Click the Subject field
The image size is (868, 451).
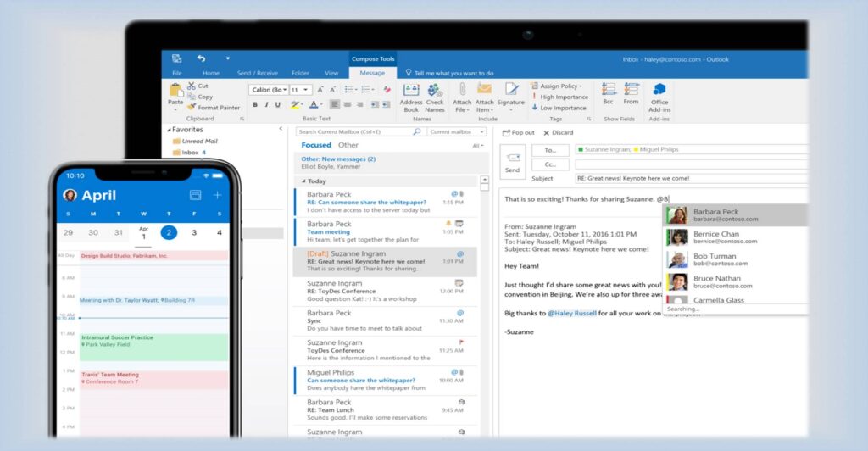pyautogui.click(x=691, y=178)
